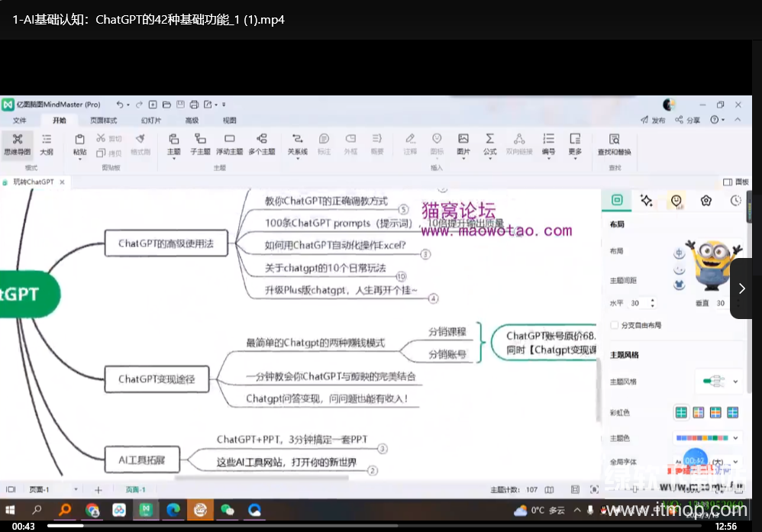This screenshot has height=532, width=762.
Task: Add a floating topic (浮动主题)
Action: click(229, 143)
